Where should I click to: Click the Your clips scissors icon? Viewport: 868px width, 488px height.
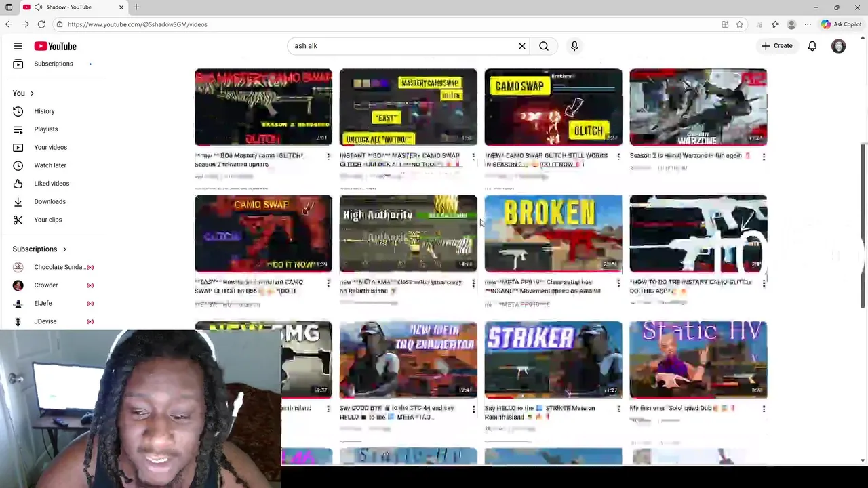pos(18,220)
